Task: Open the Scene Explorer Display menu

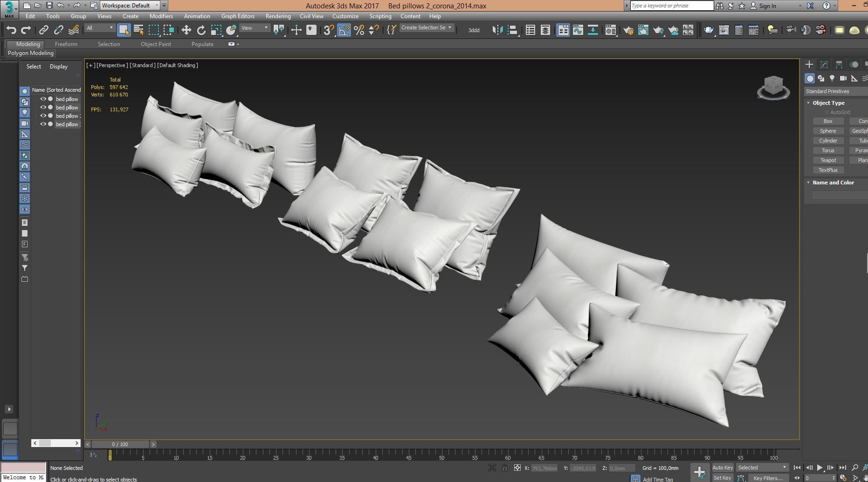Action: tap(59, 67)
